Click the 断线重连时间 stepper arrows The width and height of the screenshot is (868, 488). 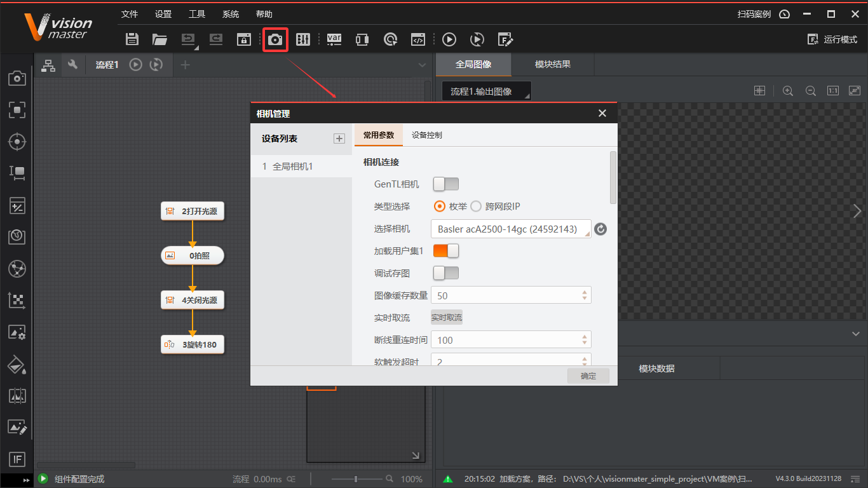coord(585,340)
